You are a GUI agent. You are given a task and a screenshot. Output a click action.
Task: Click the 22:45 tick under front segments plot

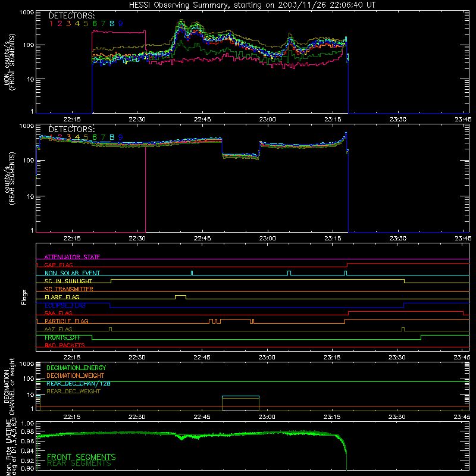pos(202,120)
